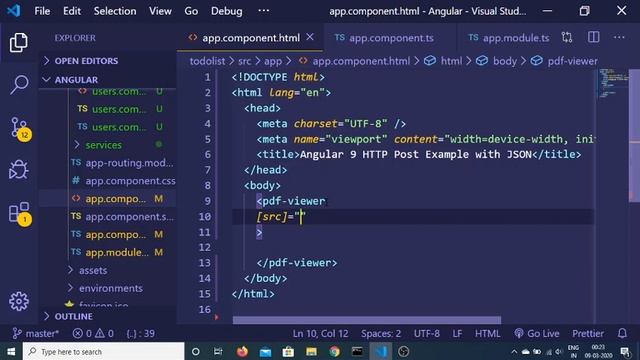
Task: Launch Firefox from taskbar
Action: pos(242,351)
